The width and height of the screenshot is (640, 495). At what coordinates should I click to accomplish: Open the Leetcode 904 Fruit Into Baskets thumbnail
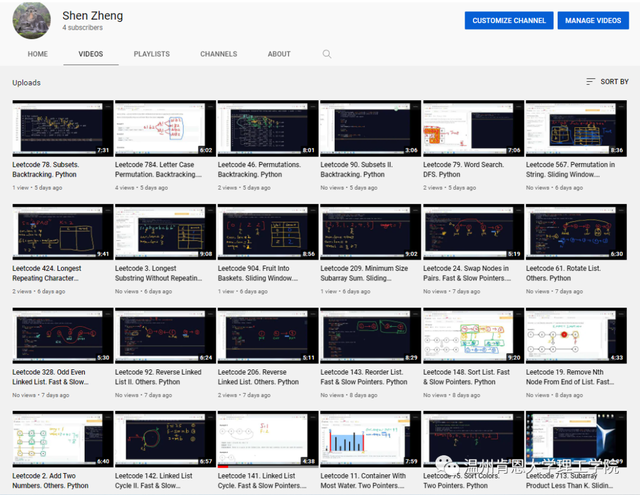(268, 232)
